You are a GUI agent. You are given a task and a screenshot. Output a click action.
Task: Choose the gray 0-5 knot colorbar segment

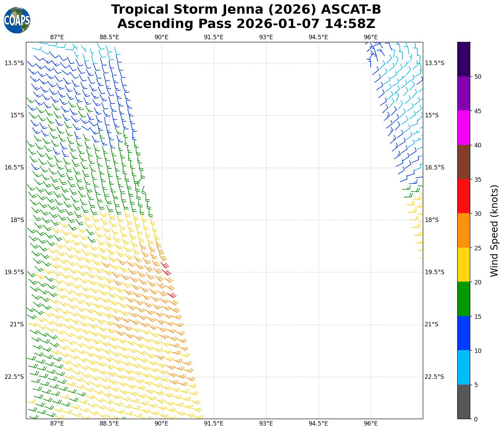463,401
